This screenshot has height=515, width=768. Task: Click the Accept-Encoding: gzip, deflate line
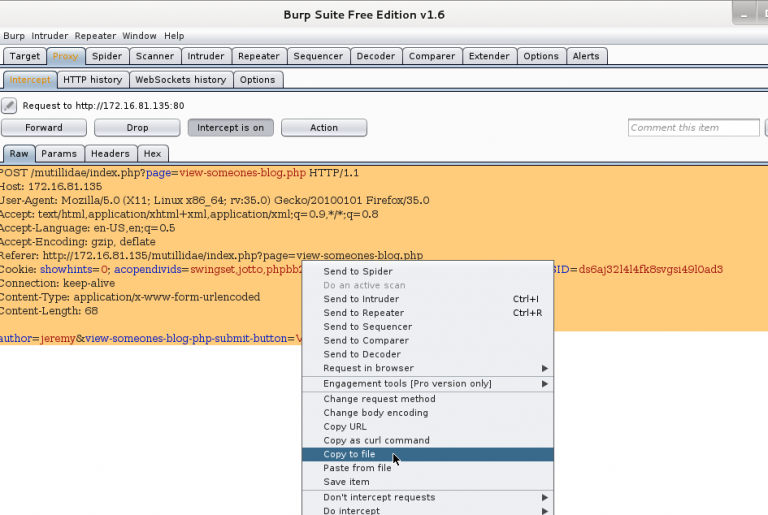click(78, 242)
